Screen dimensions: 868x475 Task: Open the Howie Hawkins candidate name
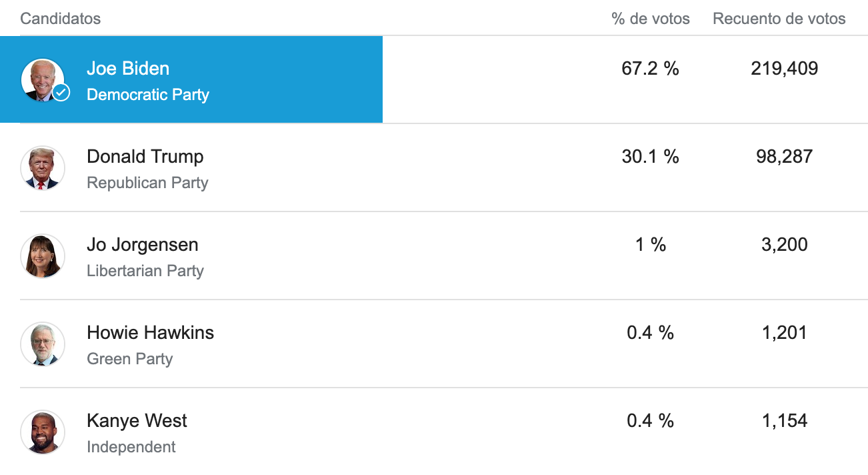[x=150, y=333]
